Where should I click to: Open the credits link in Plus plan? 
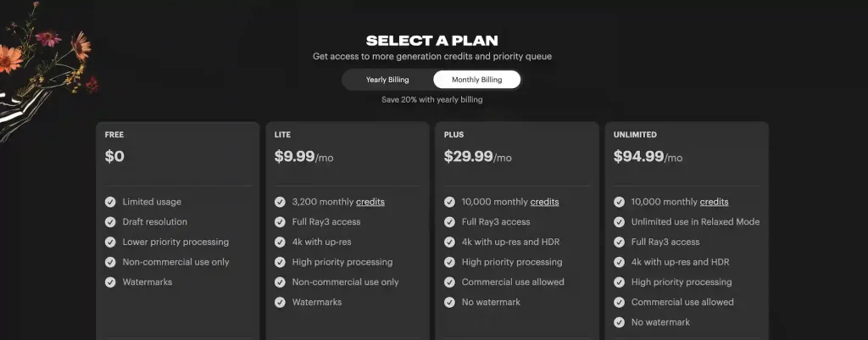544,202
